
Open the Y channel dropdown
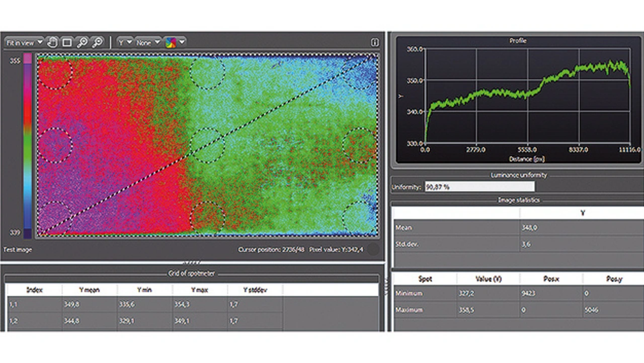125,43
